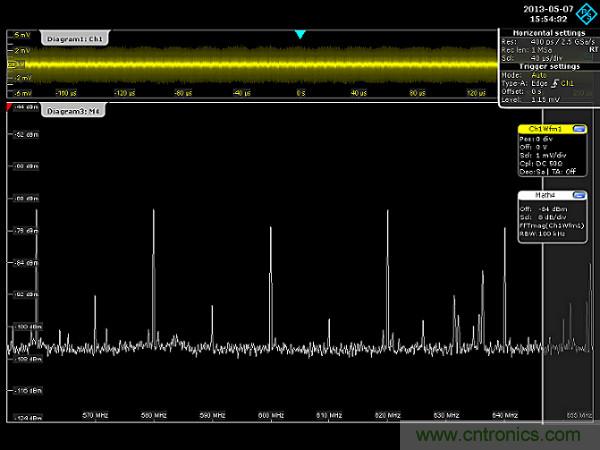Click the yellow Ch1 time-domain waveform

coord(250,64)
